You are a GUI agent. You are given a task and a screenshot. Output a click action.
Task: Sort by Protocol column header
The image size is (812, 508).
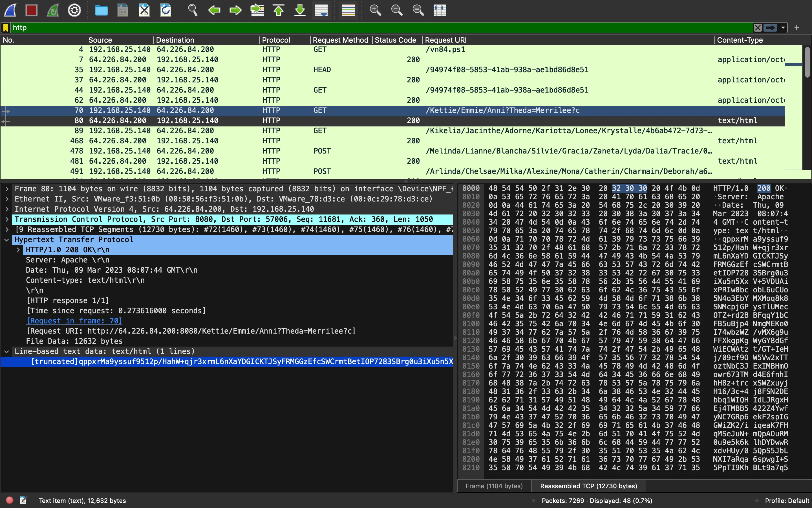tap(285, 40)
